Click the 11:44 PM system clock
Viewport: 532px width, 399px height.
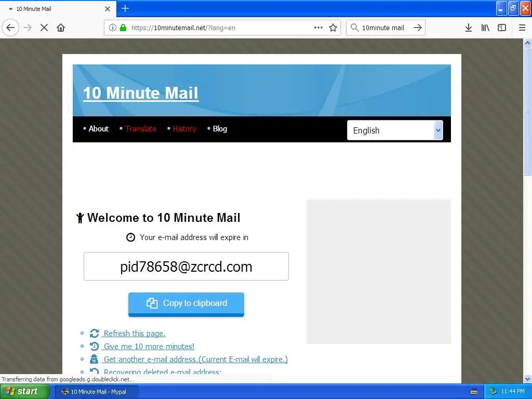513,391
